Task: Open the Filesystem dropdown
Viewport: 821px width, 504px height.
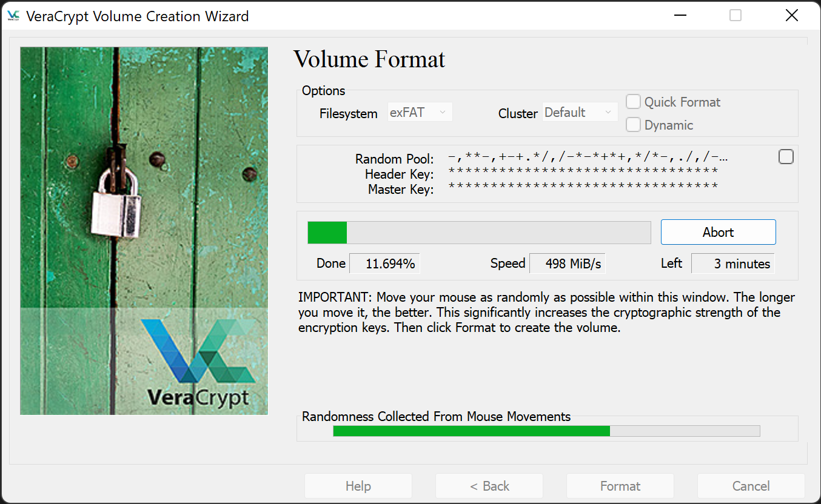Action: [420, 111]
